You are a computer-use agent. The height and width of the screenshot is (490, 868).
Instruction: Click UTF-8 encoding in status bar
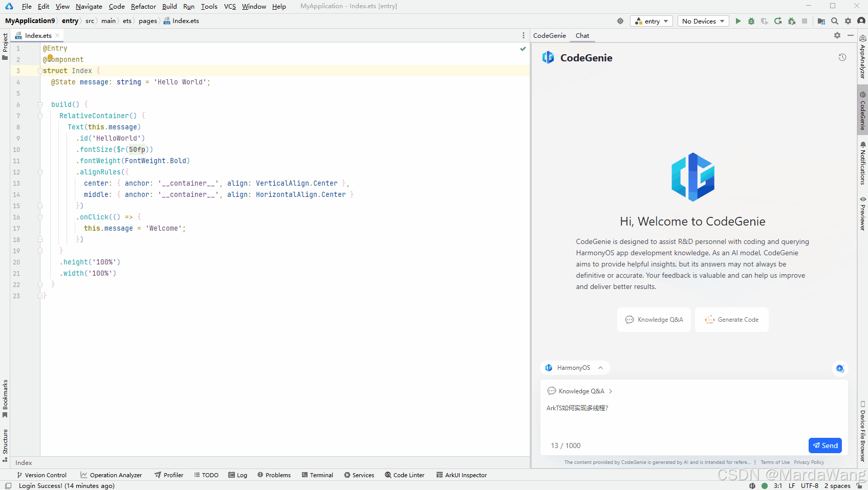coord(810,486)
